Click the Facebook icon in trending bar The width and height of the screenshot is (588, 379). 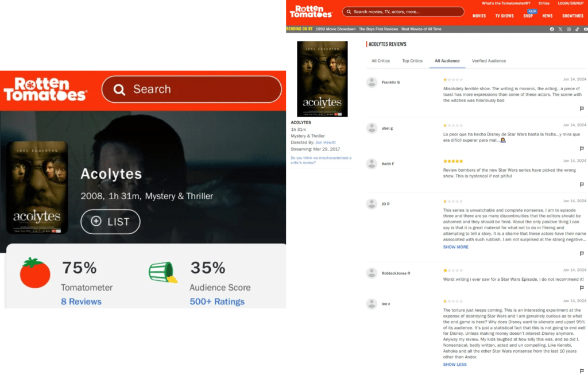point(552,29)
